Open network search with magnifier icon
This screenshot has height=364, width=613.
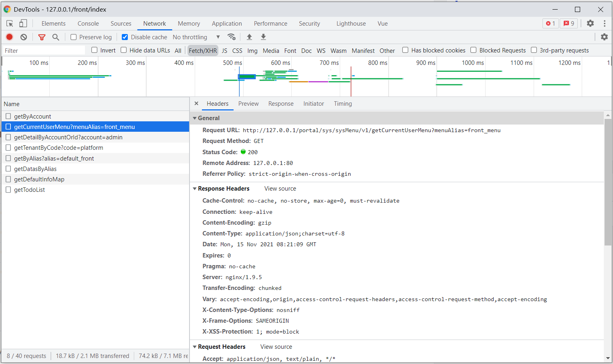pos(56,37)
